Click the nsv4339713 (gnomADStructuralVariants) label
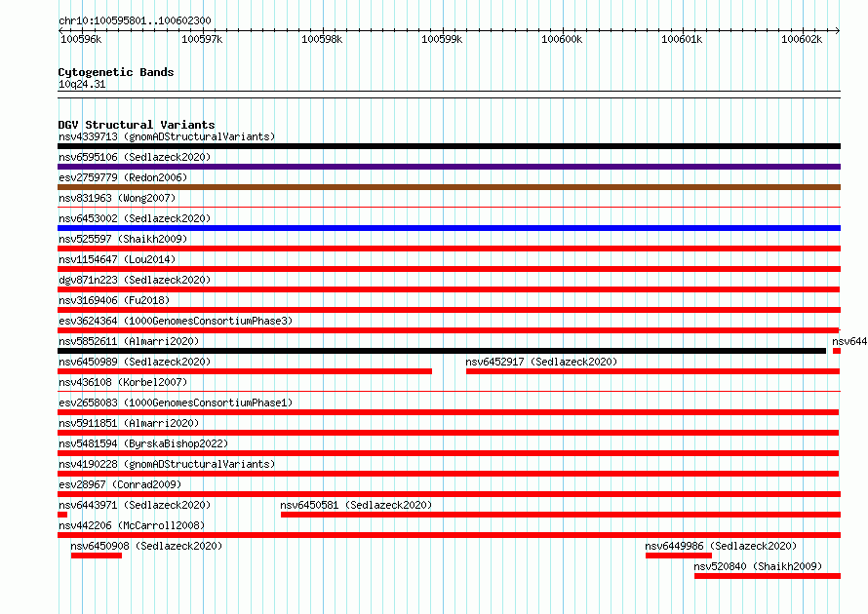 point(167,136)
